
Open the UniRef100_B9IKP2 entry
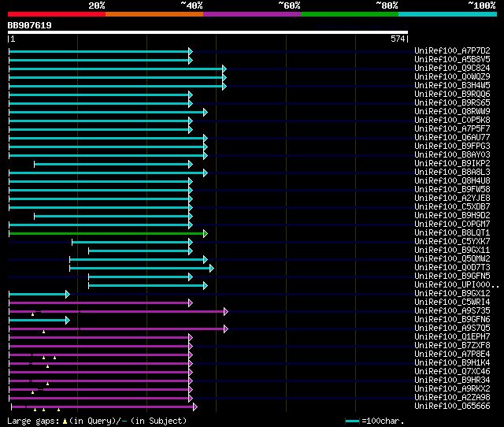point(452,164)
